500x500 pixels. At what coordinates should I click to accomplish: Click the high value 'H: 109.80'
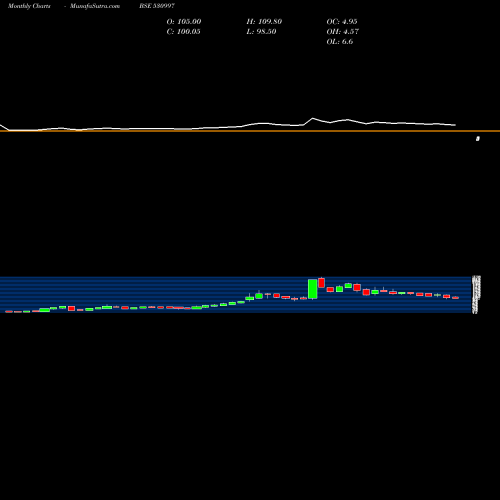264,22
